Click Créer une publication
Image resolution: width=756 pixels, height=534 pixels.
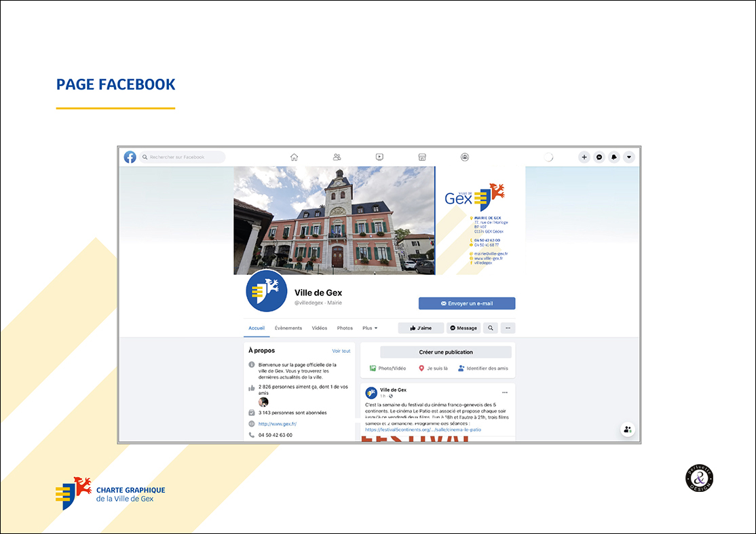point(446,352)
